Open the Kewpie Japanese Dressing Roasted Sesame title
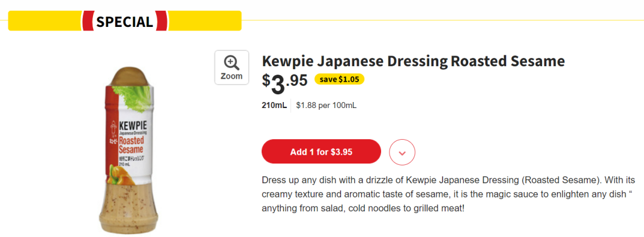Viewport: 644px width, 237px height. tap(413, 61)
